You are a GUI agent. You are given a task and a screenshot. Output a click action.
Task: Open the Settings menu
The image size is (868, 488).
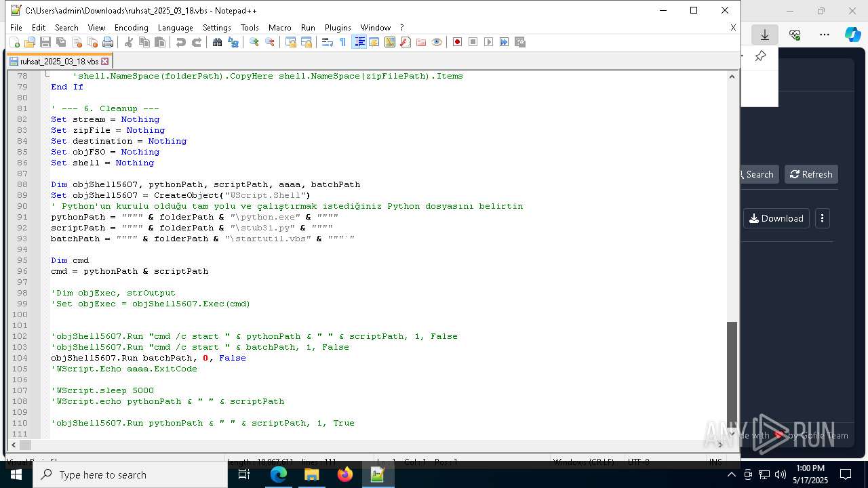217,28
